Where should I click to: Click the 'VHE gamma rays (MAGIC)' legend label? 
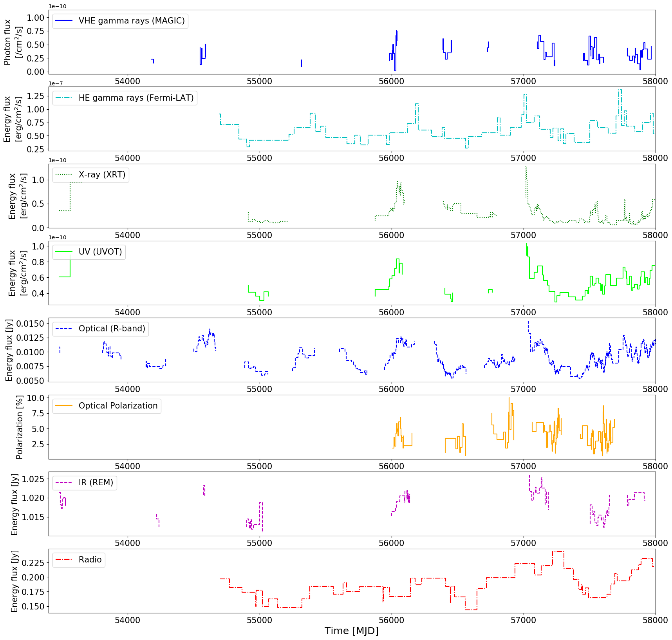coord(132,21)
